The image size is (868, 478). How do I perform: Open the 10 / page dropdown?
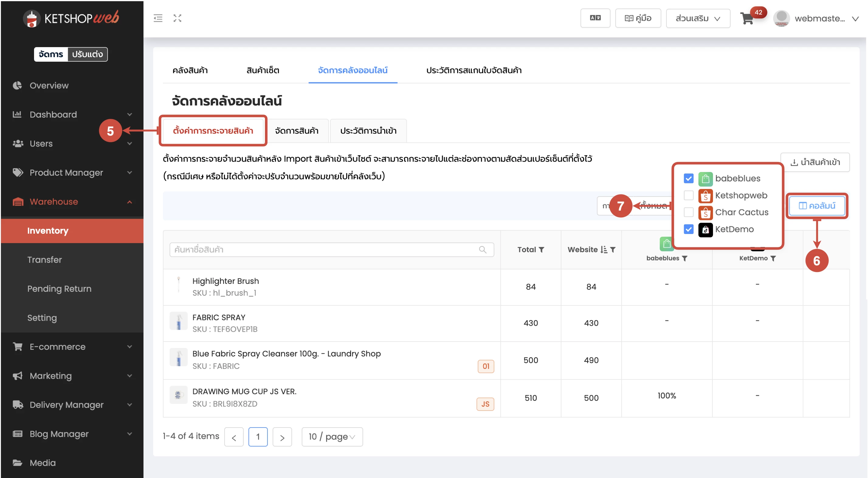click(332, 437)
